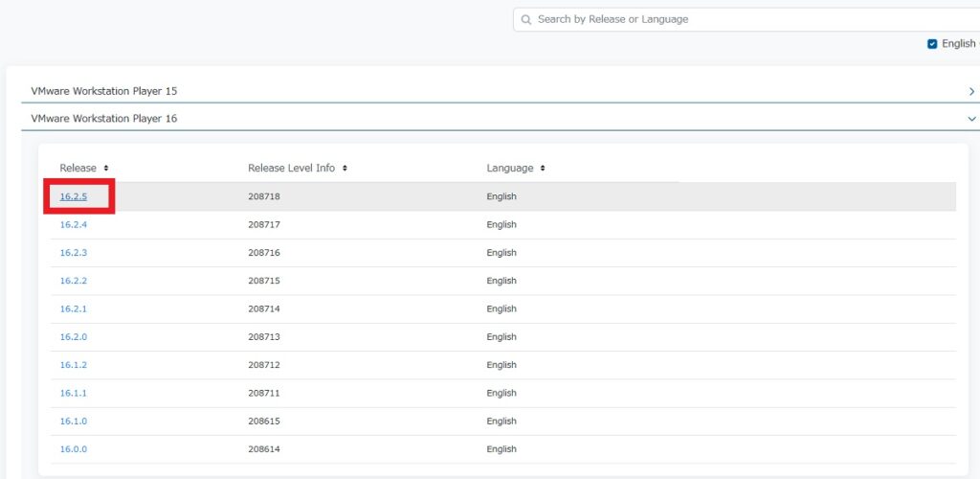Screen dimensions: 980x479
Task: Sort by Language column arrows
Action: tap(543, 169)
